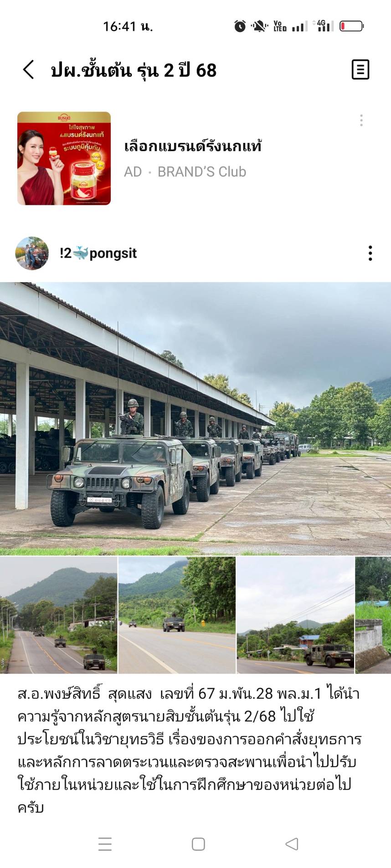Tap the Android home square button
This screenshot has height=868, width=391.
tap(198, 844)
